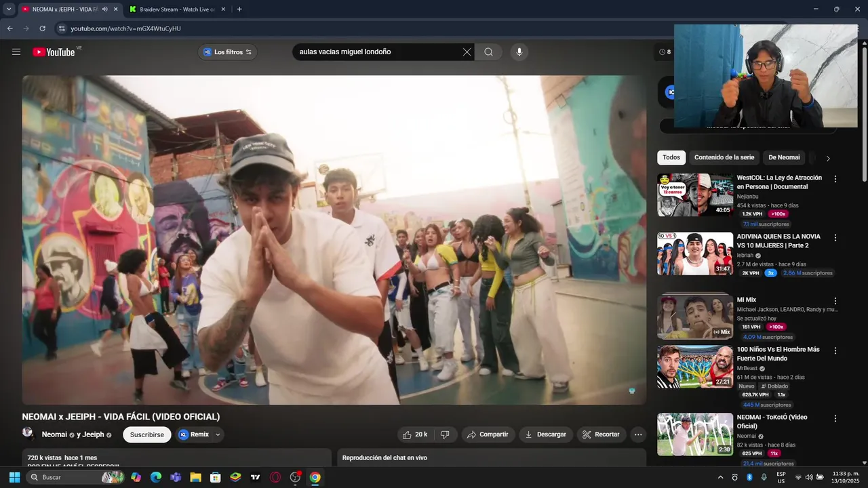The width and height of the screenshot is (868, 488).
Task: Open the tab search dropdown arrow
Action: (x=9, y=9)
